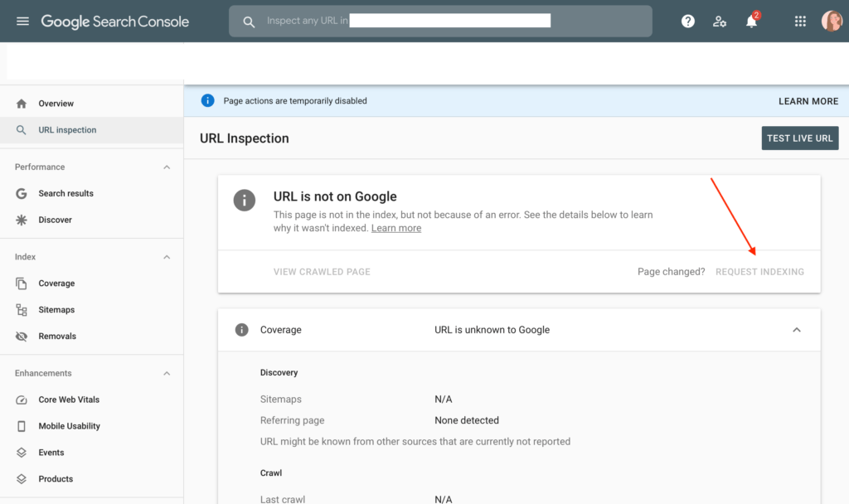Click the Products layers icon
Image resolution: width=849 pixels, height=504 pixels.
pos(21,479)
